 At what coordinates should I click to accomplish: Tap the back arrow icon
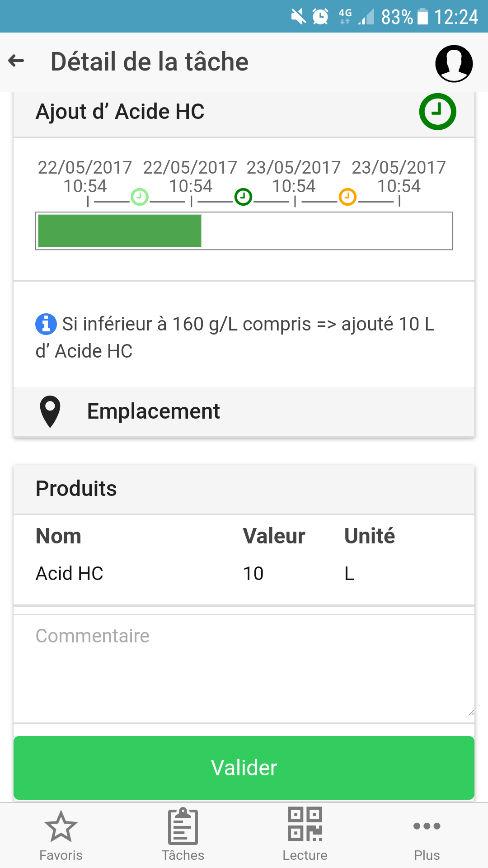16,61
